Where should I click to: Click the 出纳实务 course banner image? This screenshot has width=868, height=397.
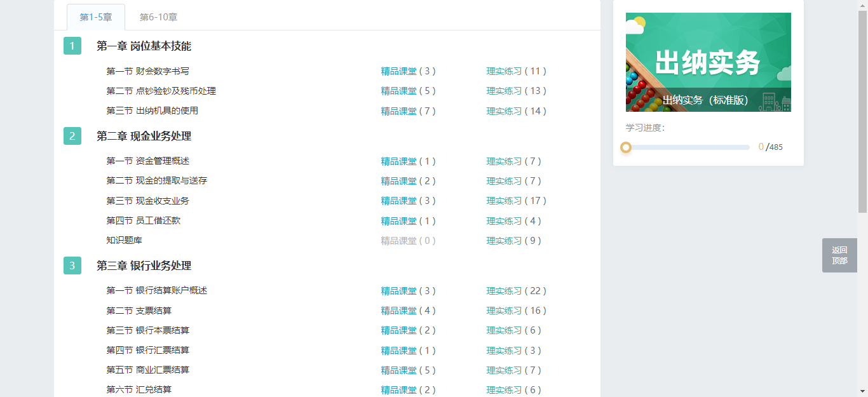708,62
